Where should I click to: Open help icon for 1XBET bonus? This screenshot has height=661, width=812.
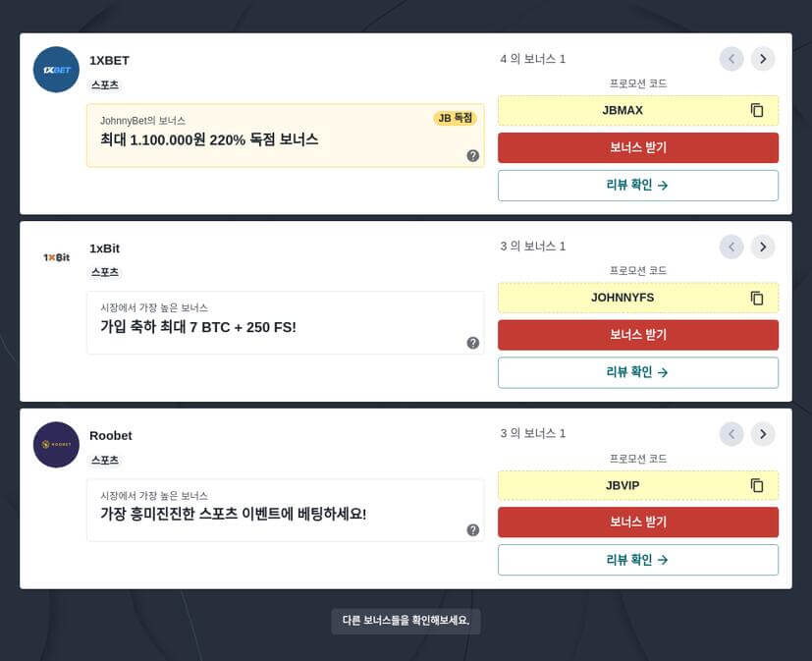coord(473,155)
